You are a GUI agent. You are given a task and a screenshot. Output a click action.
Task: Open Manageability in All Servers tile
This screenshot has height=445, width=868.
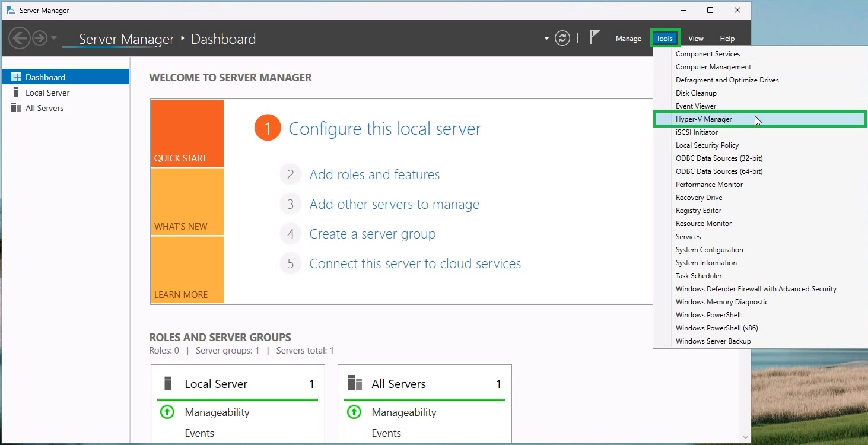click(x=404, y=412)
